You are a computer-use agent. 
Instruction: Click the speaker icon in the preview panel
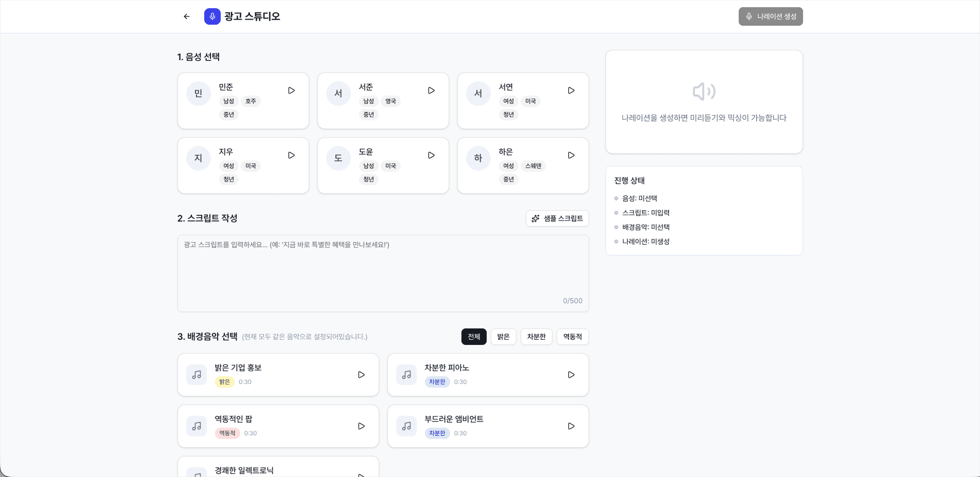pos(703,91)
